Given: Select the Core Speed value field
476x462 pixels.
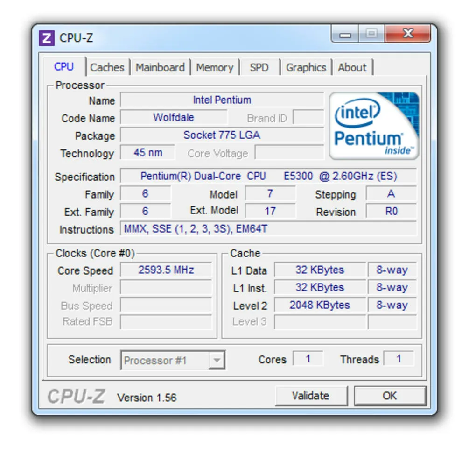Looking at the screenshot, I should click(x=166, y=270).
